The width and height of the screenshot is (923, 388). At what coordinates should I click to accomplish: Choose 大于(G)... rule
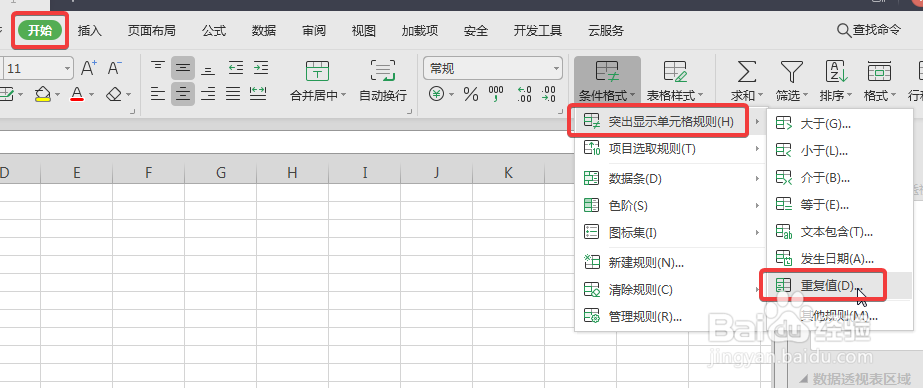point(841,123)
